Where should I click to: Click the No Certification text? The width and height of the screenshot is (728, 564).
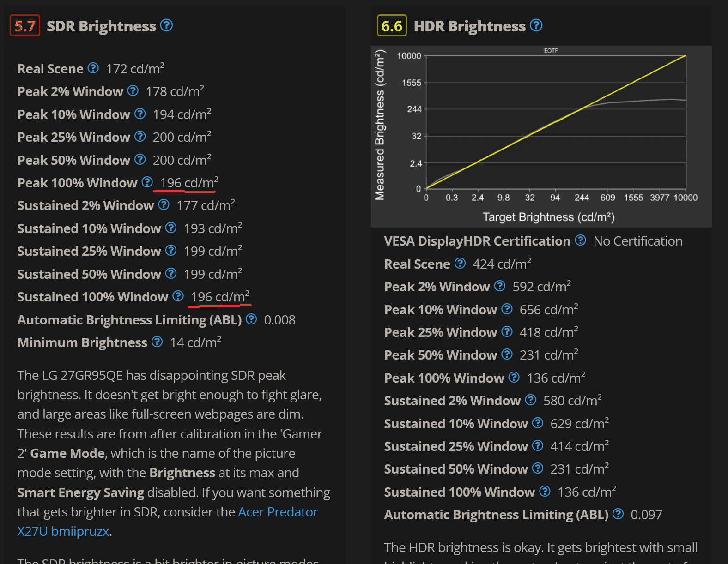[x=638, y=241]
